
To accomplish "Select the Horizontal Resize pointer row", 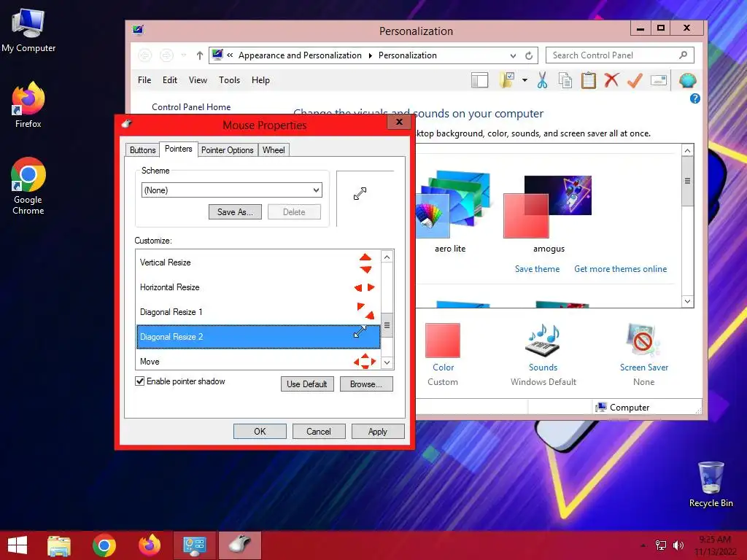I will click(x=258, y=287).
